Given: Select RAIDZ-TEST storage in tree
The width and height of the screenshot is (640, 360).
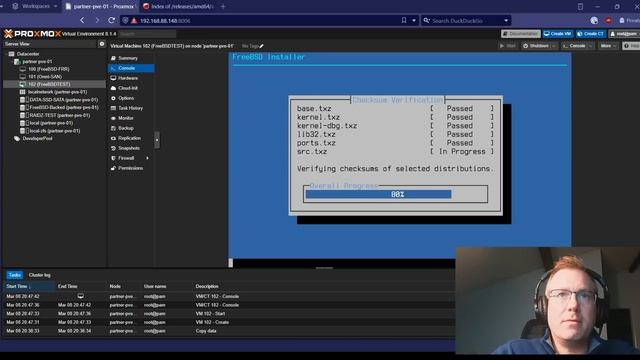Looking at the screenshot, I should coord(59,116).
